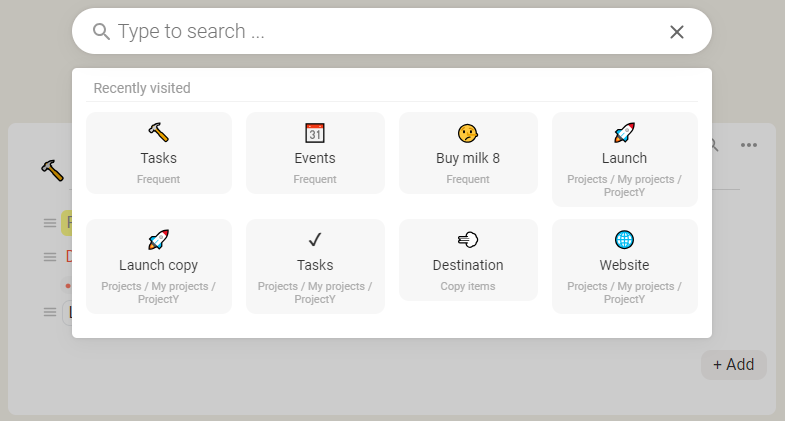This screenshot has width=785, height=421.
Task: Click the second row drag handle
Action: coord(50,257)
